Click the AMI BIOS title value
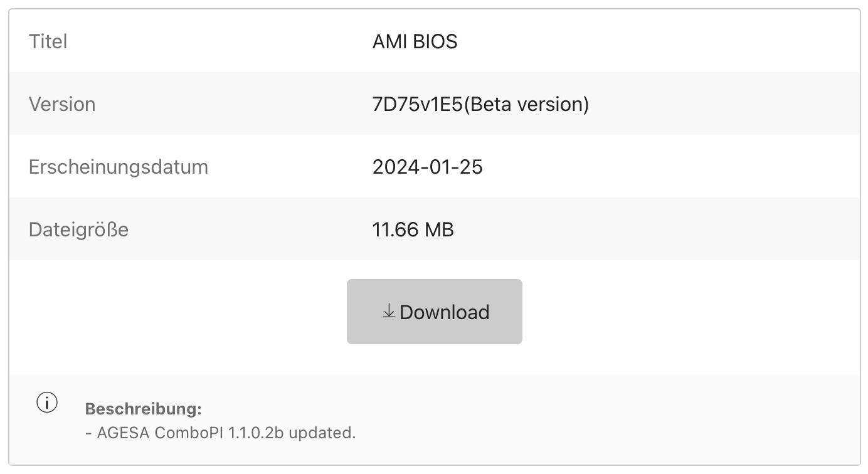Screen dimensions: 868x474 click(x=415, y=41)
